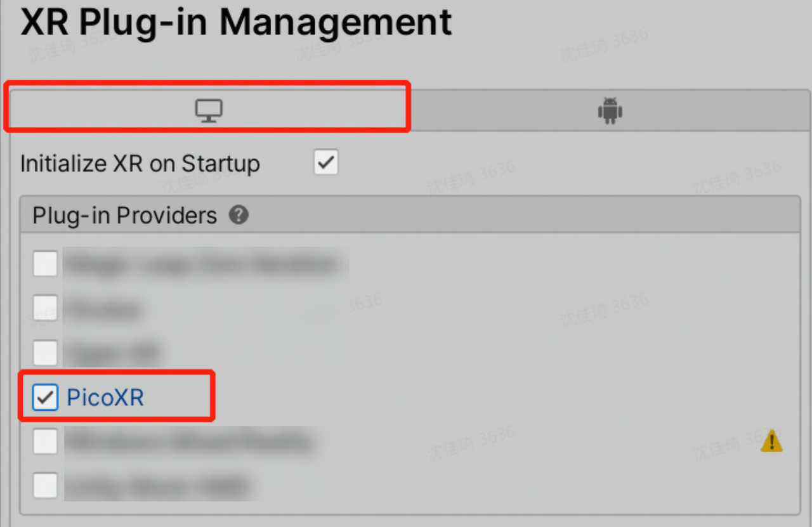Uncheck the PicoXR provider checkbox
The width and height of the screenshot is (812, 527).
(45, 397)
